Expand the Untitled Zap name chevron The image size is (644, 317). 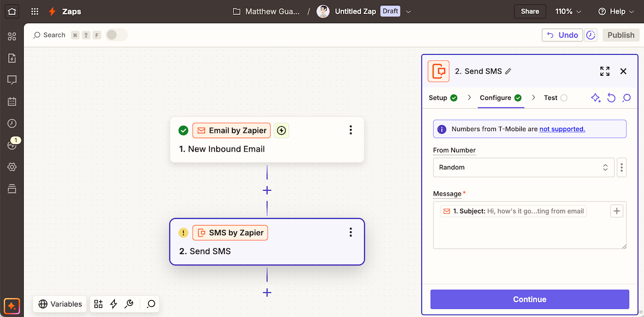click(x=408, y=11)
